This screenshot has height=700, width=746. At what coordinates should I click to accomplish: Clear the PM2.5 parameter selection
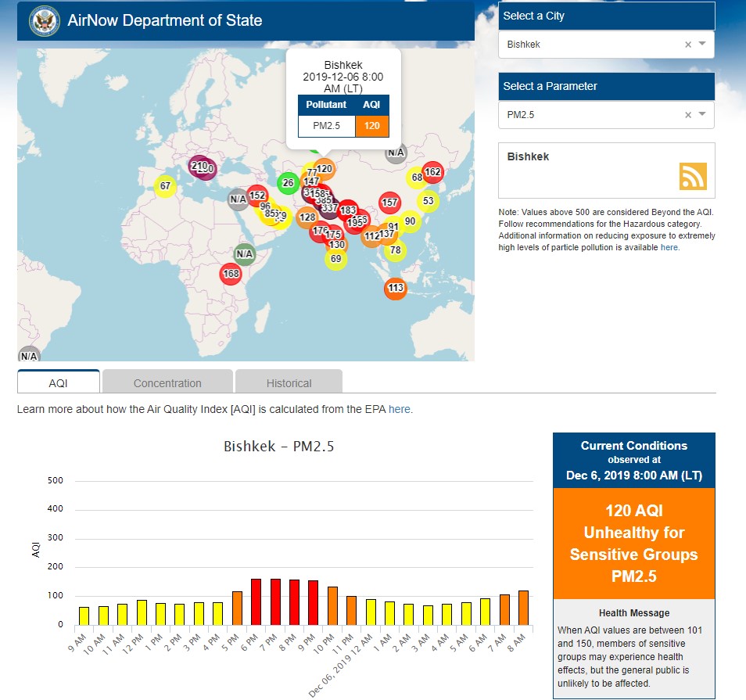pos(688,115)
